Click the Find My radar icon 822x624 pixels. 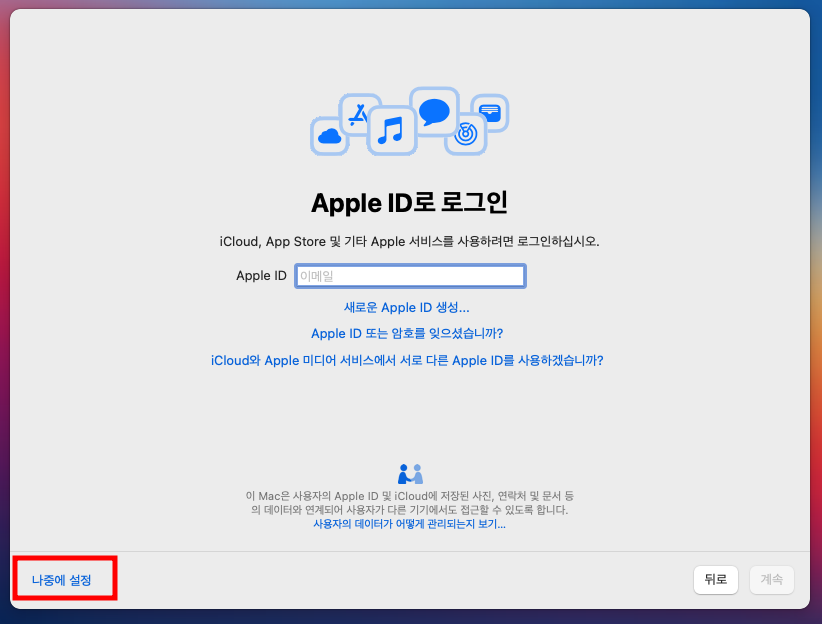pos(466,134)
